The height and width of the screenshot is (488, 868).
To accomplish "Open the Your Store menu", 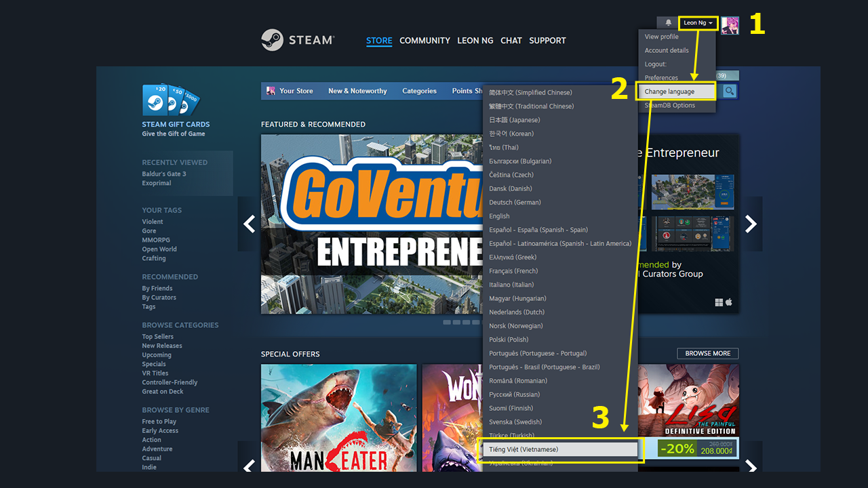I will click(x=296, y=91).
